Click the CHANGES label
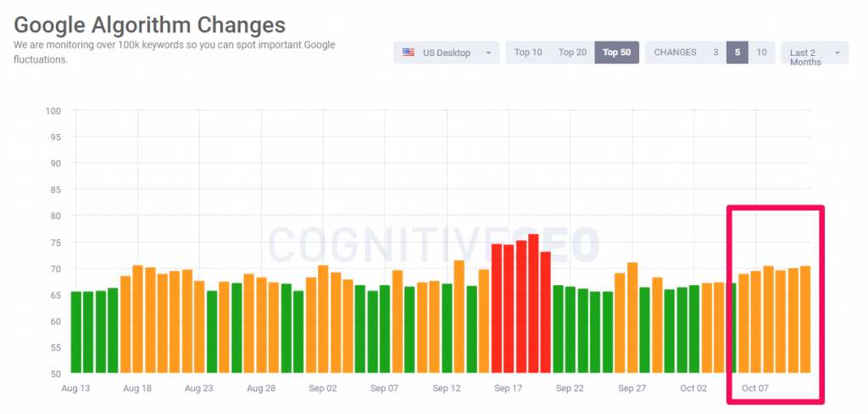 [x=675, y=53]
